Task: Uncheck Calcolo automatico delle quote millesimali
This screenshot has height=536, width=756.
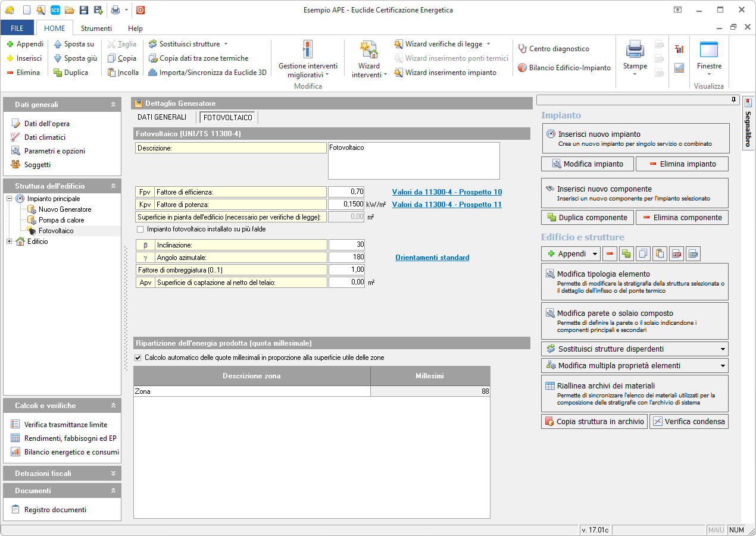Action: pos(138,358)
